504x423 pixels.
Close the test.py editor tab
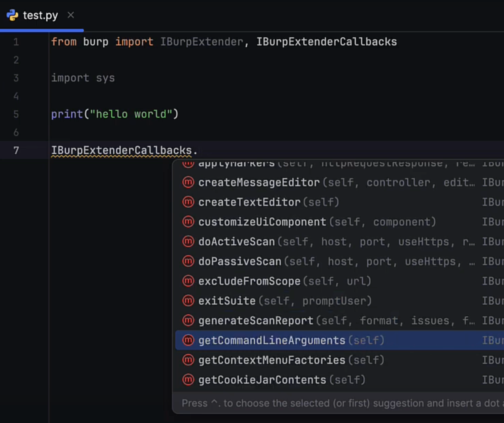[71, 15]
